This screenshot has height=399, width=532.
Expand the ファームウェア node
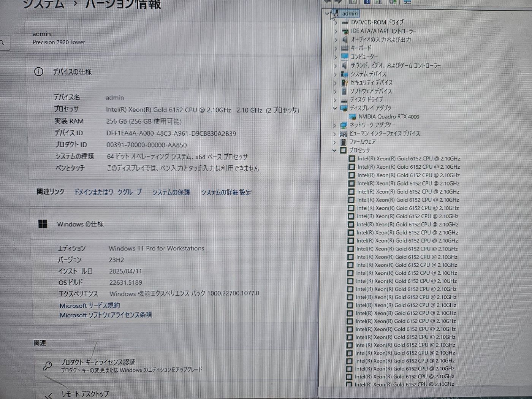tap(334, 142)
